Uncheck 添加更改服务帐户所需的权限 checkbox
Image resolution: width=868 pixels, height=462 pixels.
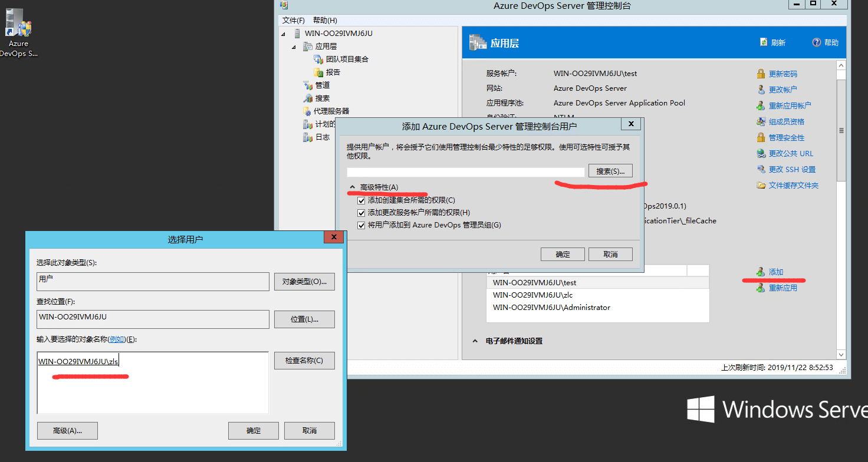pos(361,213)
